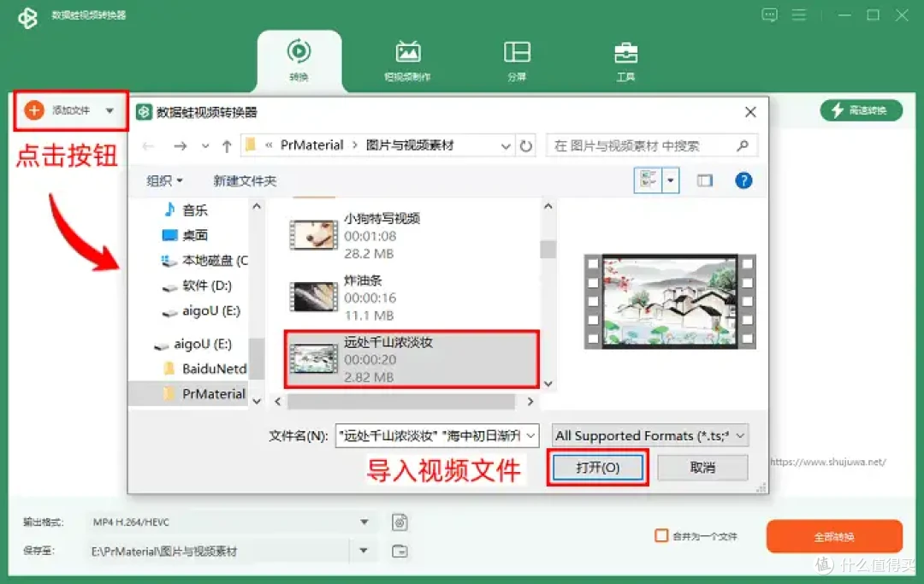924x584 pixels.
Task: Click the horizontal scrollbar left arrow
Action: 277,402
